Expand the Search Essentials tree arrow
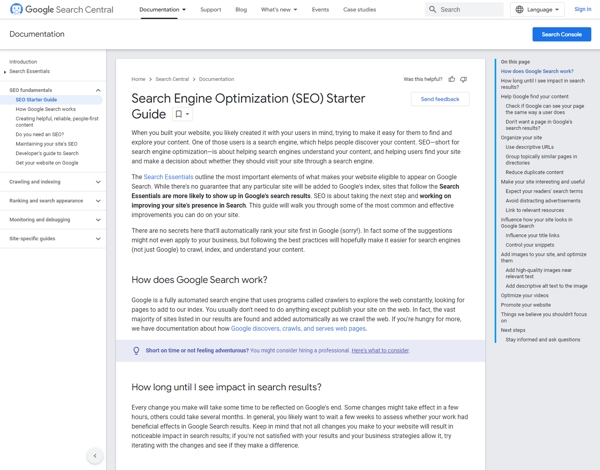 pyautogui.click(x=5, y=72)
